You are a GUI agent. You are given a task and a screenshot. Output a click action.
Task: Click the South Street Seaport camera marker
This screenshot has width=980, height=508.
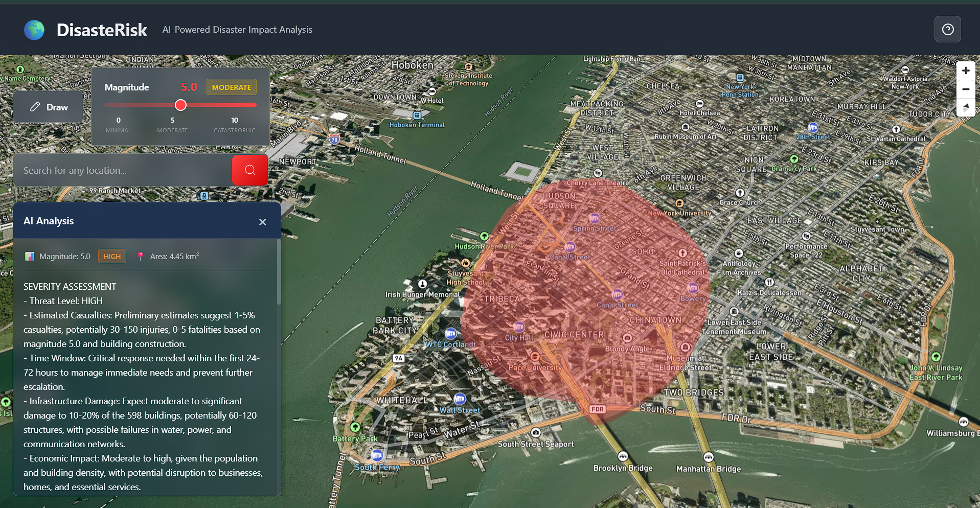click(x=536, y=432)
